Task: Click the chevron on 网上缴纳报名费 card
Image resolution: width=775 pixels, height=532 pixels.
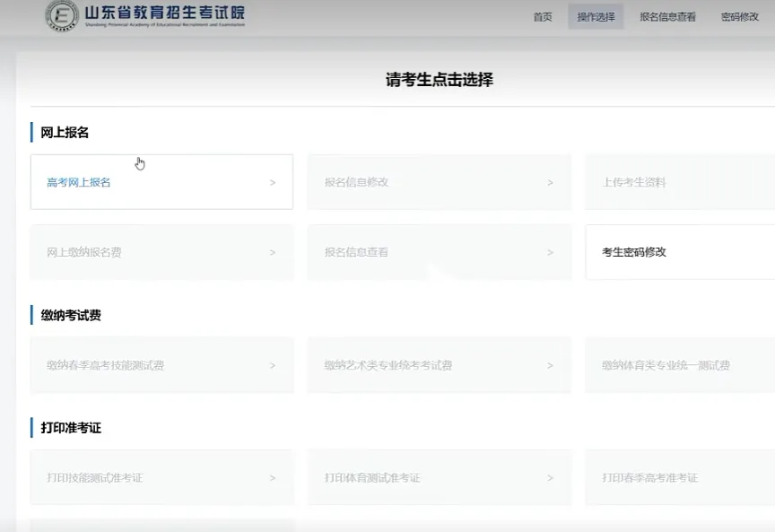Action: tap(273, 253)
